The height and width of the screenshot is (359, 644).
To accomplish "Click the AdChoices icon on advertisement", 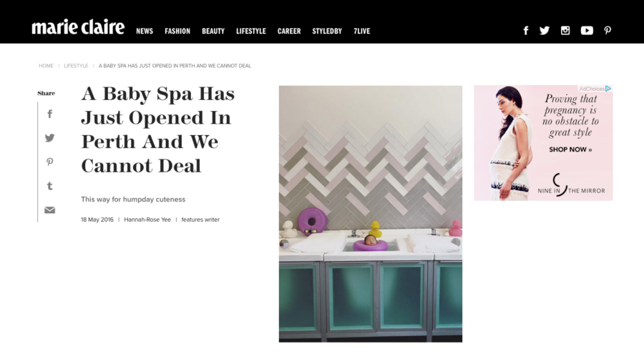I will click(x=608, y=89).
